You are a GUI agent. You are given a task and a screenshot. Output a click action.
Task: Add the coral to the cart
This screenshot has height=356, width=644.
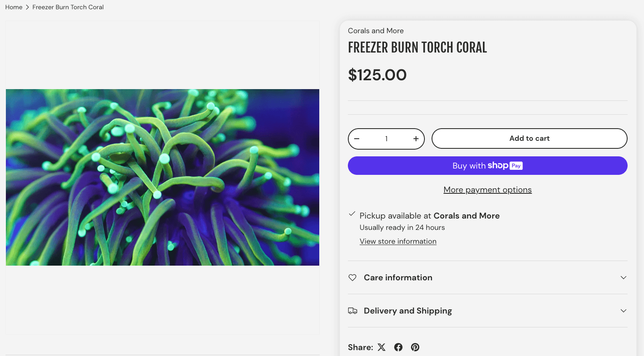[529, 138]
